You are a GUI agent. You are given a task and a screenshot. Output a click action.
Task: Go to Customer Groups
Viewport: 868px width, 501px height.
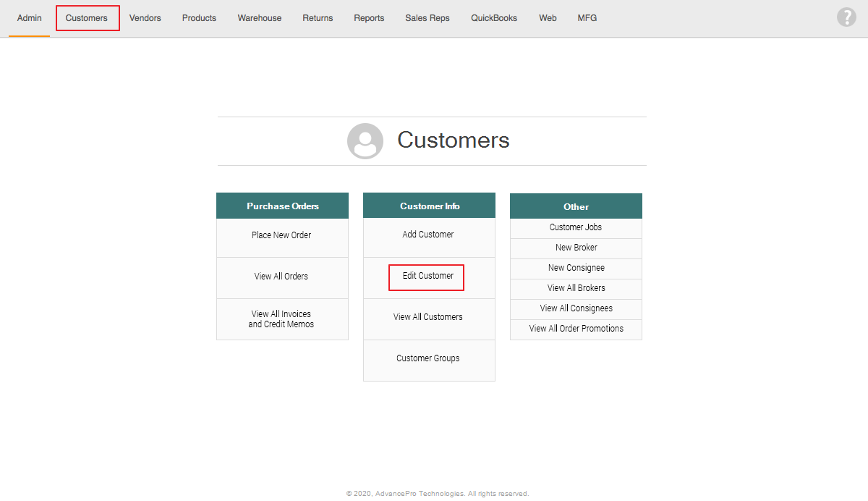click(x=428, y=358)
